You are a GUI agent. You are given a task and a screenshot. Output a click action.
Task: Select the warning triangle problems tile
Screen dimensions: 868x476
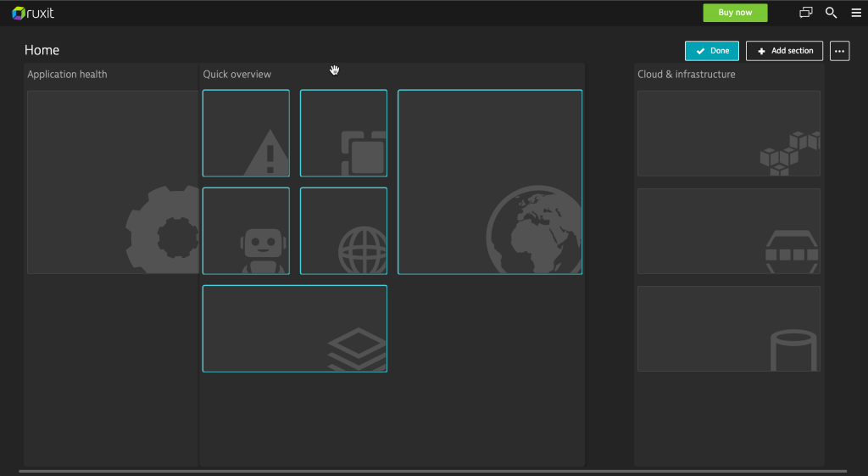click(x=247, y=133)
